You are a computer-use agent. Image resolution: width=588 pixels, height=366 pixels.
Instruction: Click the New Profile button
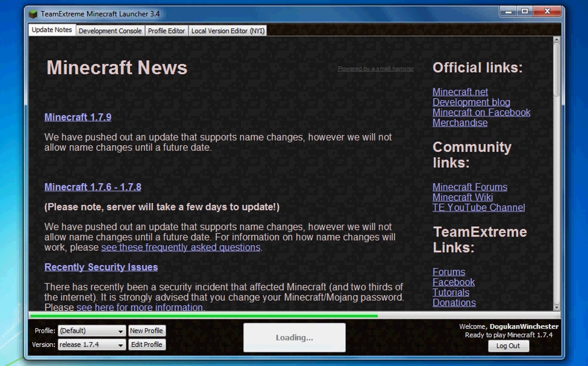pos(147,331)
